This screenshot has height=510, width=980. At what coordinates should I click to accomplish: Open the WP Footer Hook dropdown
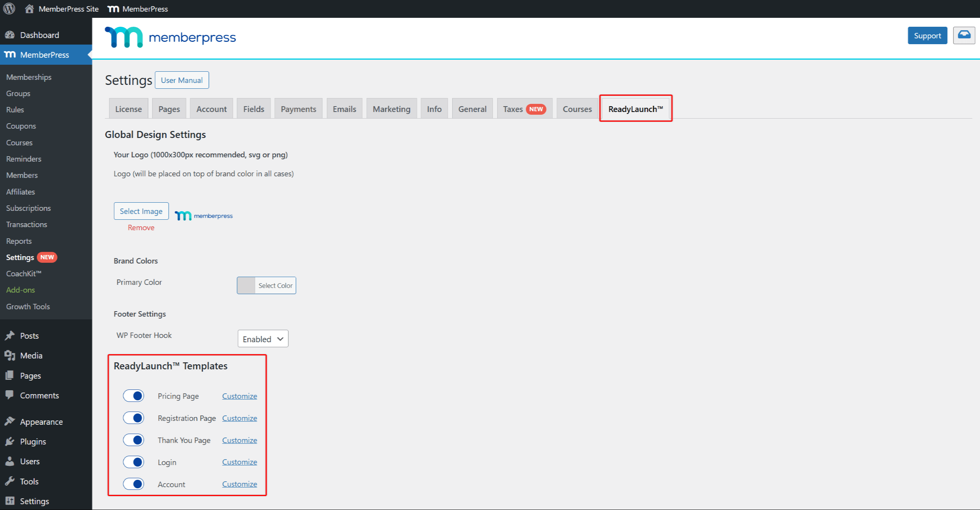click(263, 339)
